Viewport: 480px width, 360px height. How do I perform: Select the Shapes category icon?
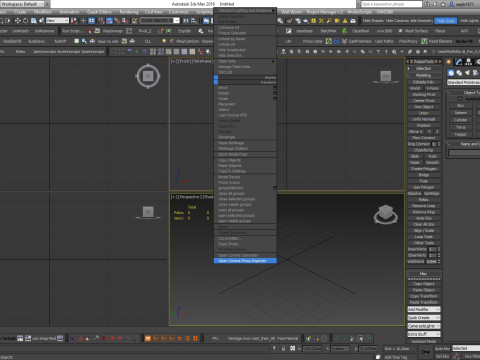point(459,73)
